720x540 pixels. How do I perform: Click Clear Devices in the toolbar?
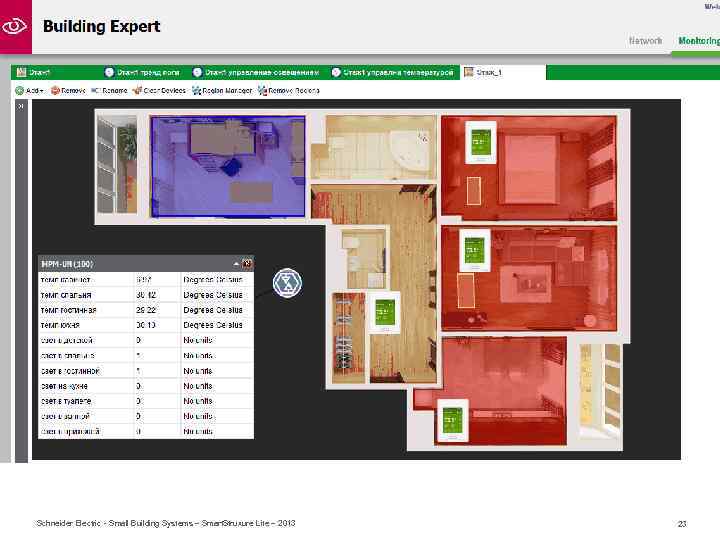tap(159, 90)
